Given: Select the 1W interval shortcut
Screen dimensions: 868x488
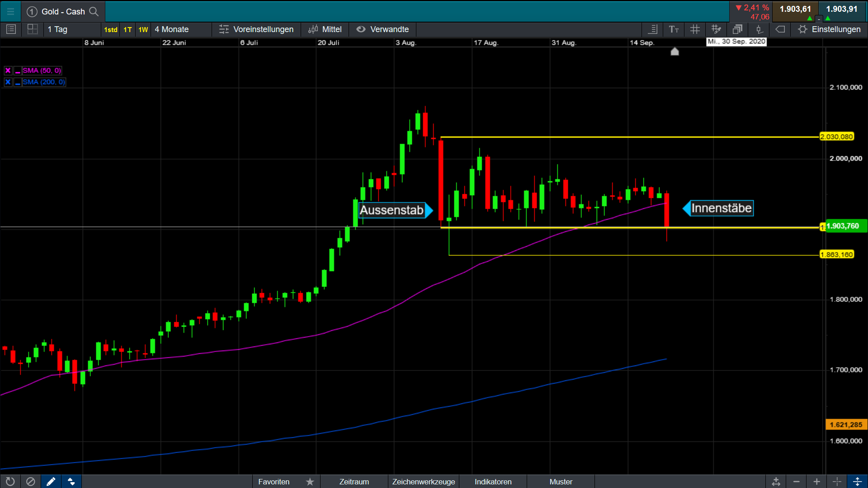Looking at the screenshot, I should point(143,29).
